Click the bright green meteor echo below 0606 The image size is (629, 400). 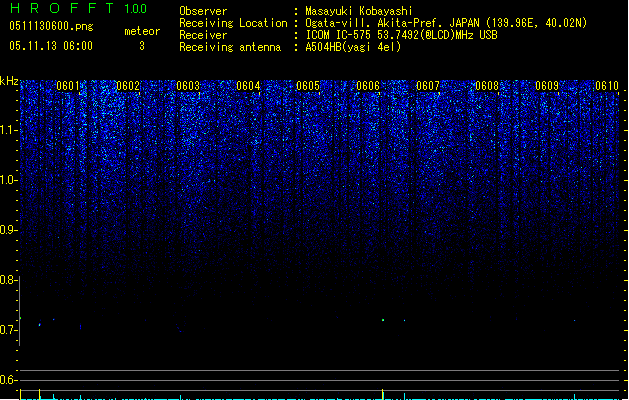[x=383, y=320]
